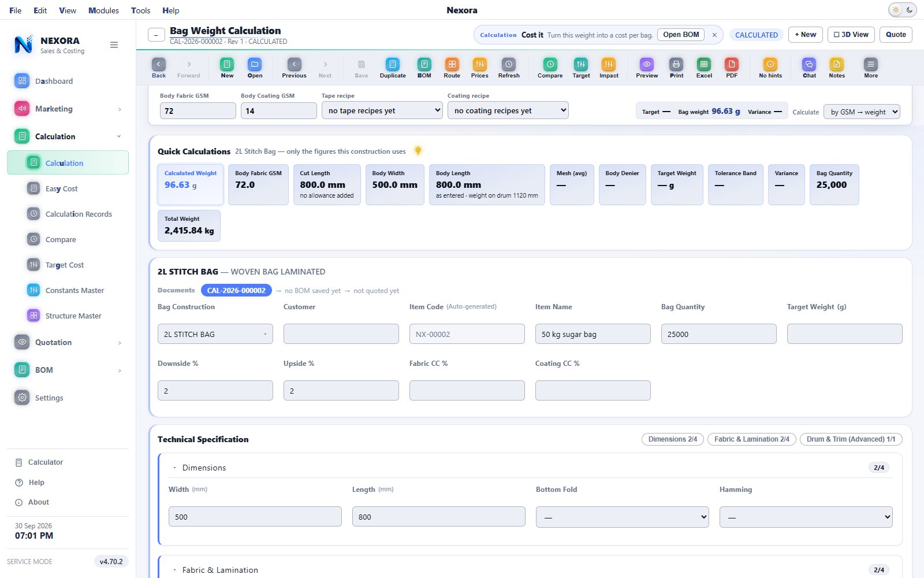Open the Chat toolbar icon

[x=809, y=68]
